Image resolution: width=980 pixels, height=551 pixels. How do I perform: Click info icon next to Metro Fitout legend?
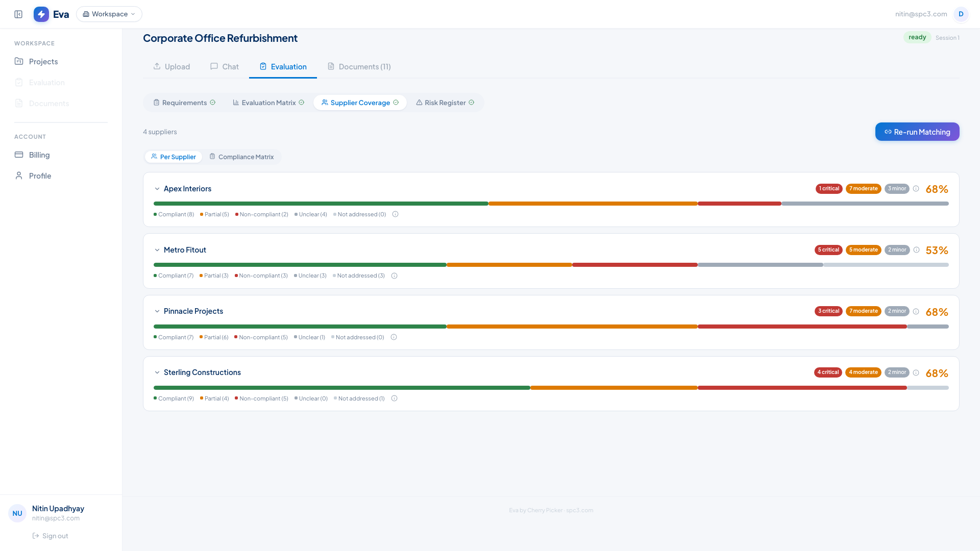(x=394, y=276)
